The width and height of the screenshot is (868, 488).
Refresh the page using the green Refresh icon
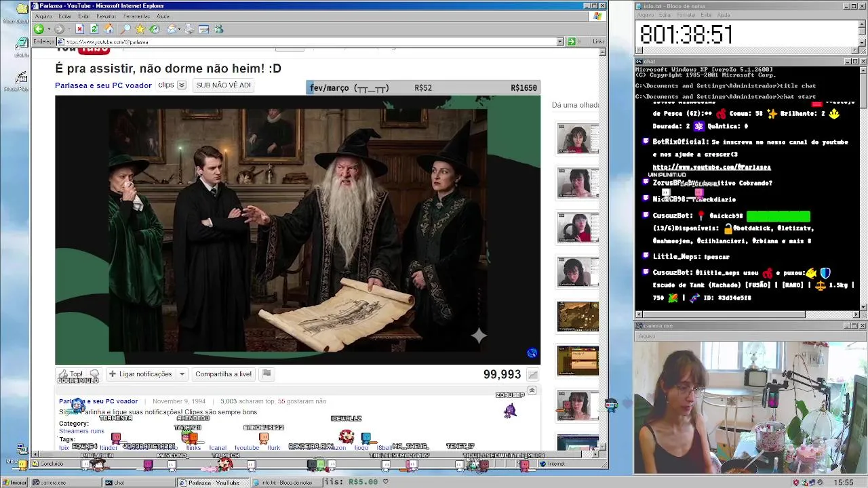click(94, 29)
